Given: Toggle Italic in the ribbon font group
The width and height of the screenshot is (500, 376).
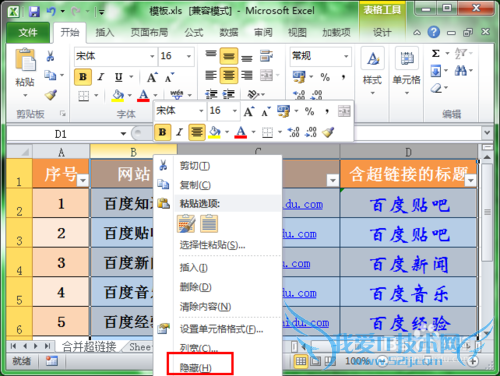Looking at the screenshot, I should coord(101,77).
